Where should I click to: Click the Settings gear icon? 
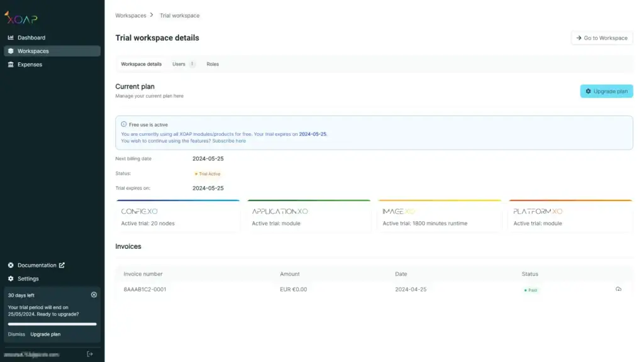tap(11, 278)
